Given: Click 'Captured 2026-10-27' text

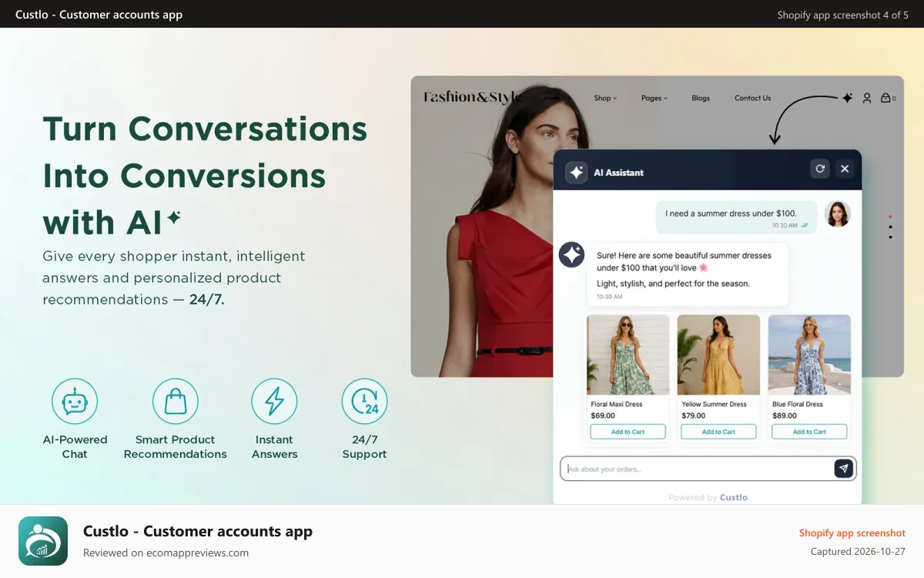Looking at the screenshot, I should coord(858,552).
